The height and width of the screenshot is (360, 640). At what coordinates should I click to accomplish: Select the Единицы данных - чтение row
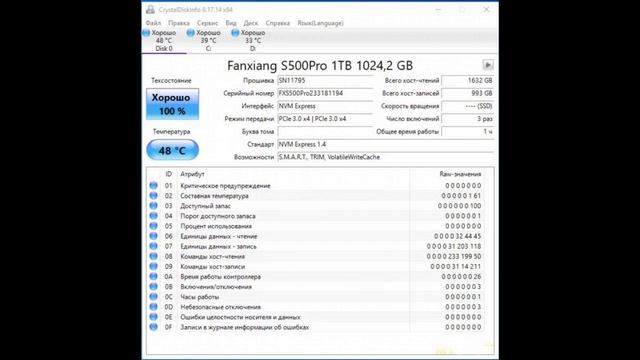point(316,236)
